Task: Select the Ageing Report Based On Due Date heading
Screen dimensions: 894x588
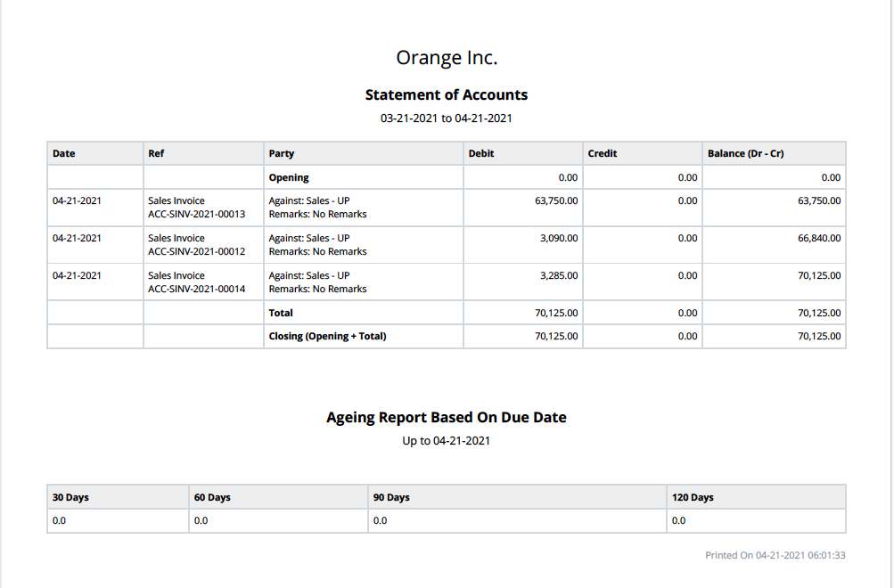Action: 447,417
